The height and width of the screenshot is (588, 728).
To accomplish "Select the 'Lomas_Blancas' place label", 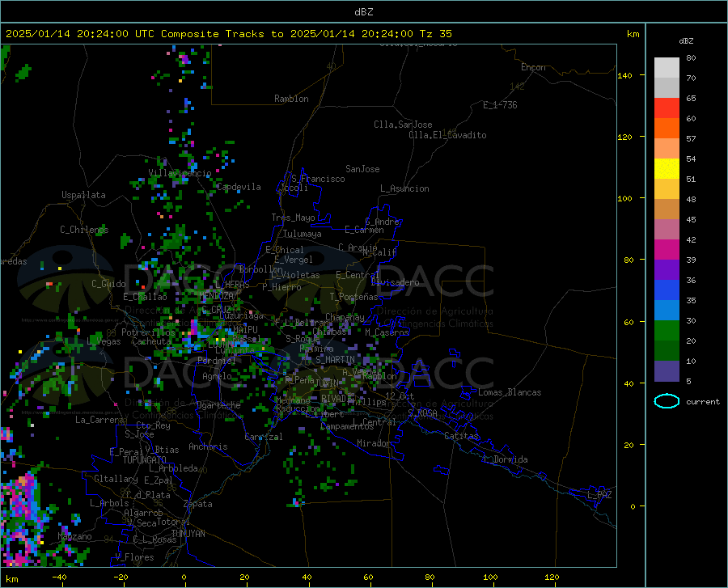I will pos(510,392).
